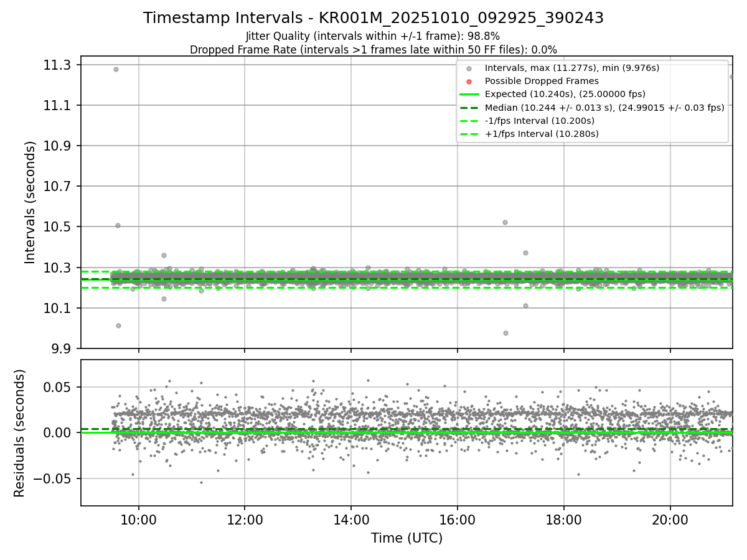
Task: Click the 10.3 y-axis tick label
Action: 59,268
